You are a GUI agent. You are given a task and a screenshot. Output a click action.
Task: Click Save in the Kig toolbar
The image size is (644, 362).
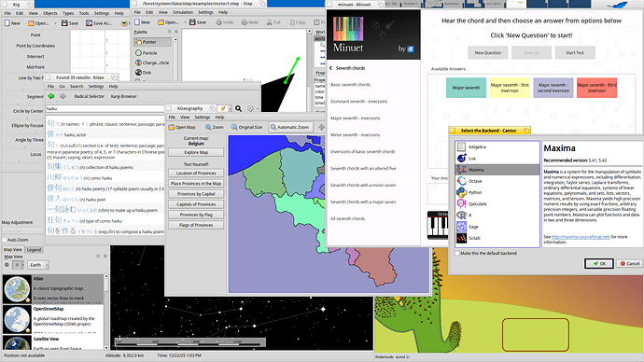coord(70,23)
